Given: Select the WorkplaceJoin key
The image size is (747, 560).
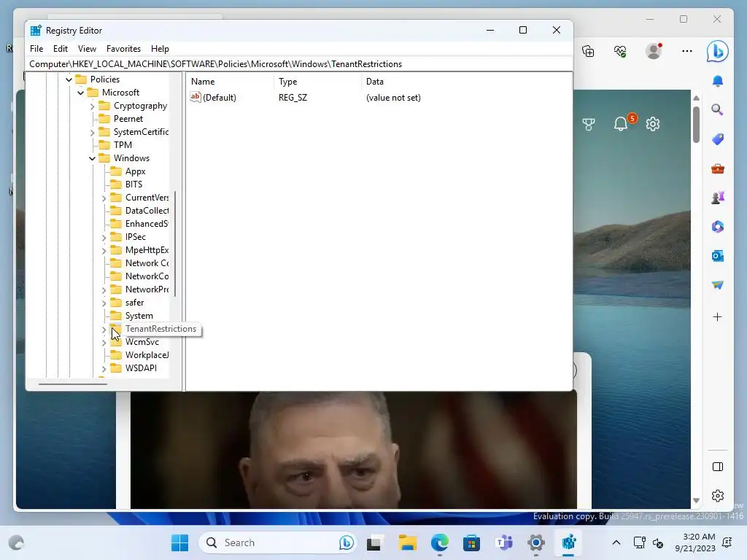Looking at the screenshot, I should [146, 355].
